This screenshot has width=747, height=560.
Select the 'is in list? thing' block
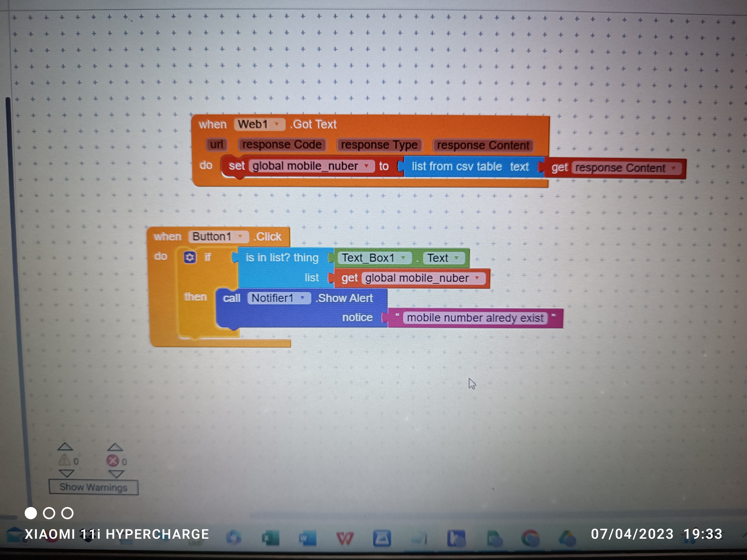[282, 258]
